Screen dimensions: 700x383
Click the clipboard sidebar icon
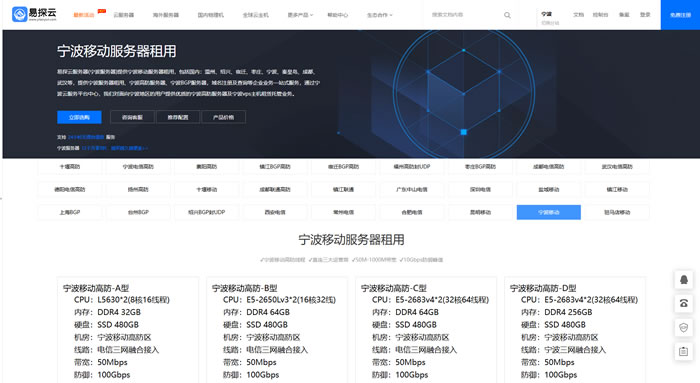tap(683, 352)
